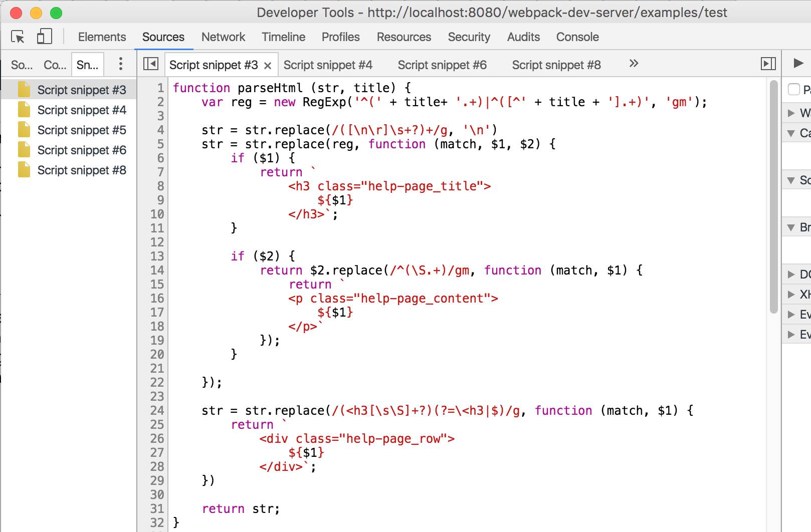Image resolution: width=811 pixels, height=532 pixels.
Task: Toggle device mode toolbar icon
Action: (x=44, y=36)
